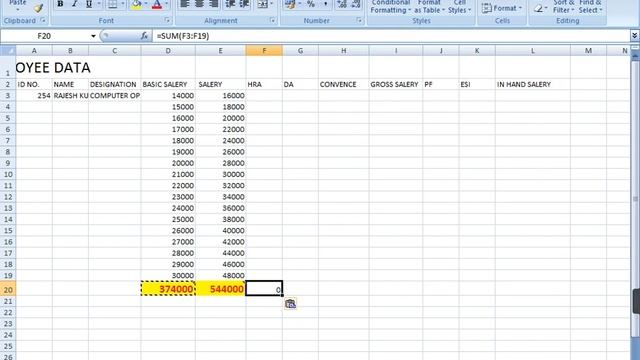Image resolution: width=640 pixels, height=360 pixels.
Task: Select column L header
Action: pos(533,51)
